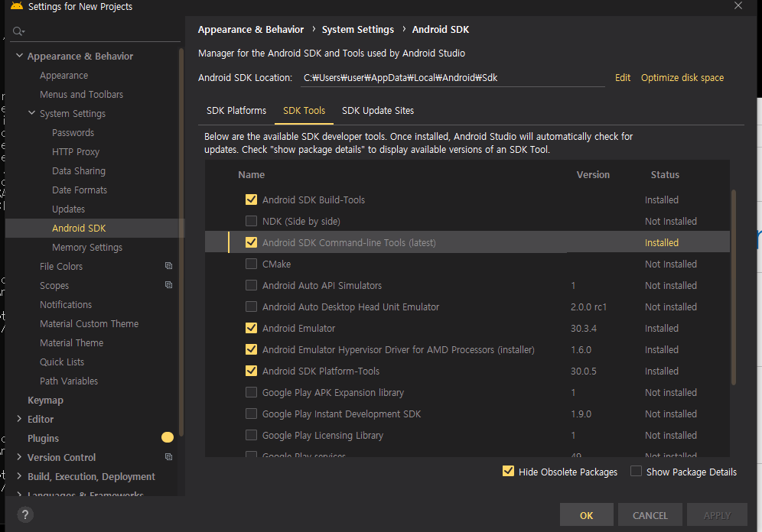Click the settings tree scrollbar
762x532 pixels.
tap(181, 242)
